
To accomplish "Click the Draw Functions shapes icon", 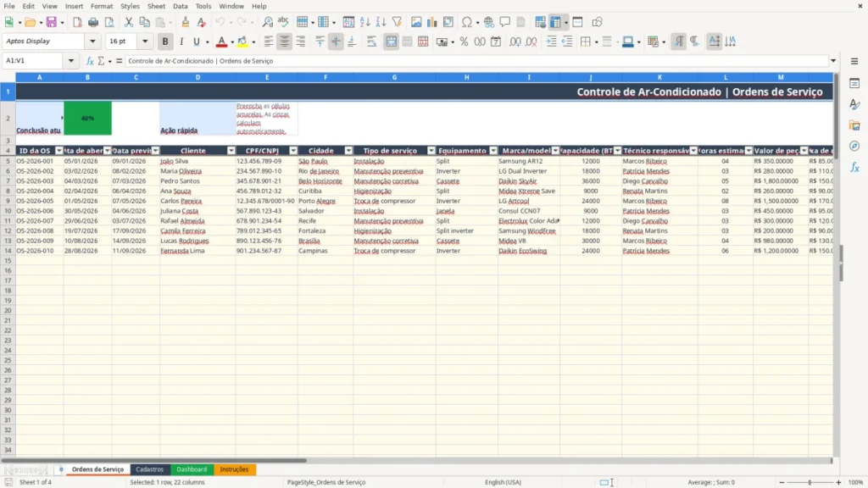I will click(597, 22).
